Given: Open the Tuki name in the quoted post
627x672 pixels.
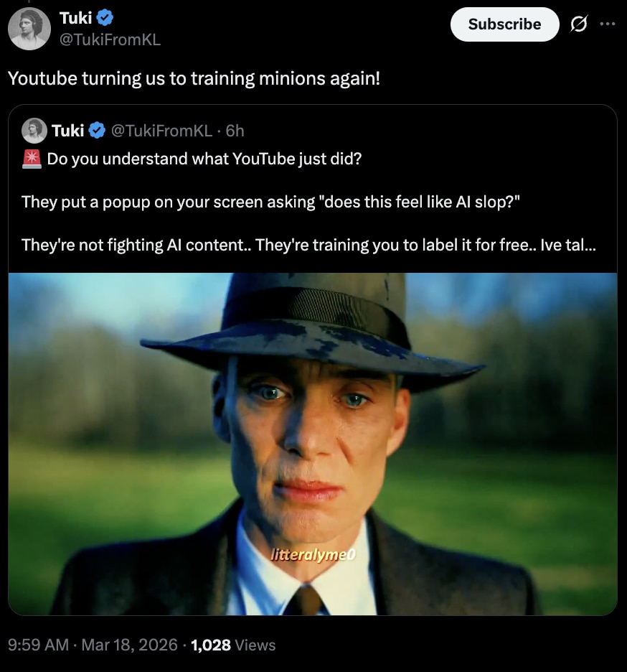Looking at the screenshot, I should coord(67,131).
